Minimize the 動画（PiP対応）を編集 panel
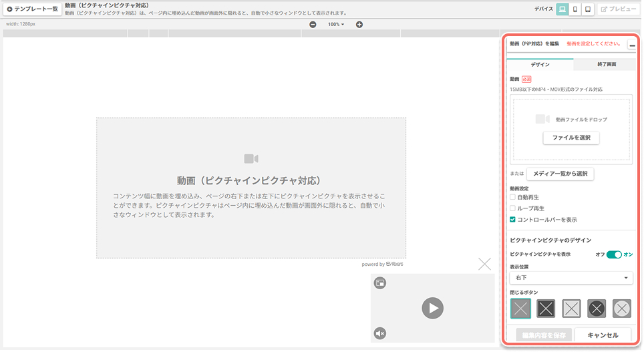This screenshot has width=644, height=352. (x=632, y=45)
